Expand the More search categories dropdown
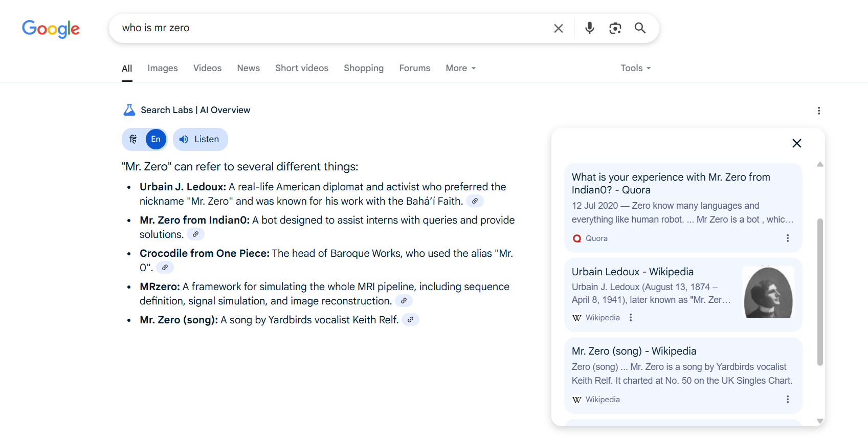This screenshot has height=439, width=868. tap(461, 68)
